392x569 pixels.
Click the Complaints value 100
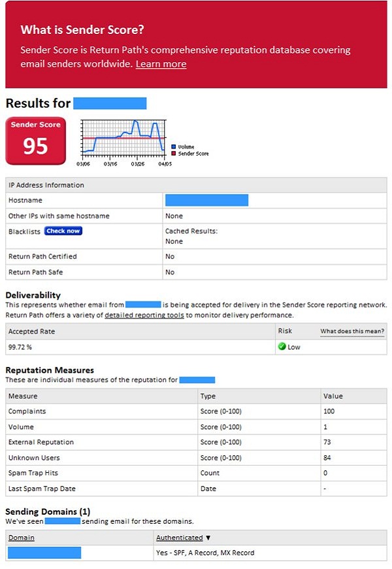[x=329, y=411]
